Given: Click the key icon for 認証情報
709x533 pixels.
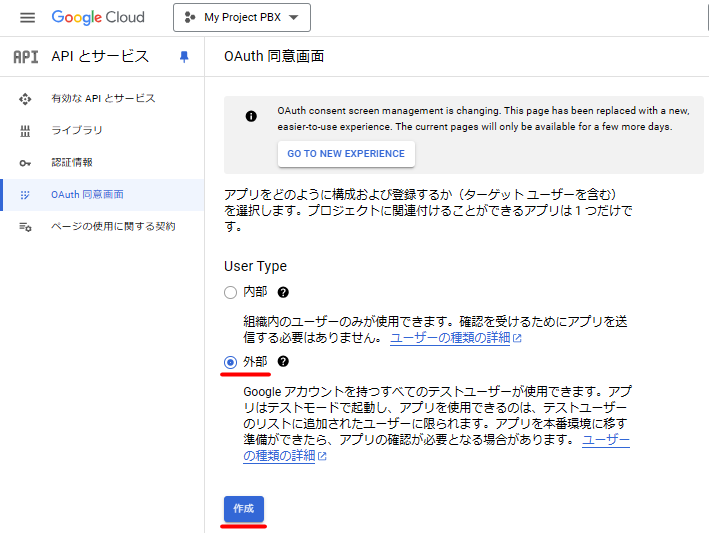Looking at the screenshot, I should point(25,163).
